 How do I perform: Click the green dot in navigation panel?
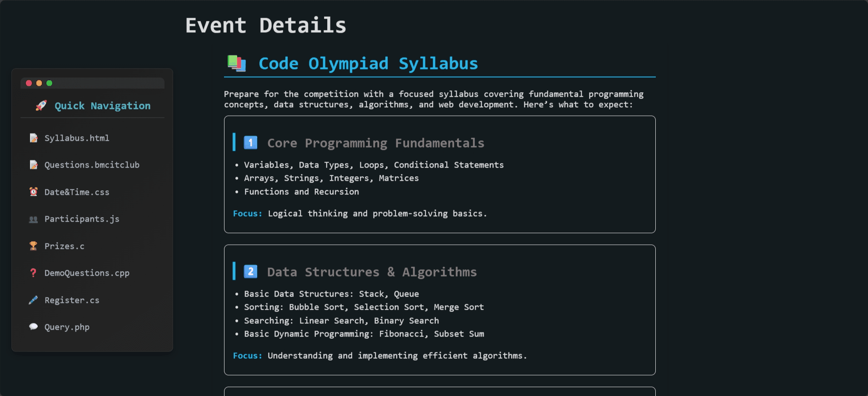tap(49, 83)
